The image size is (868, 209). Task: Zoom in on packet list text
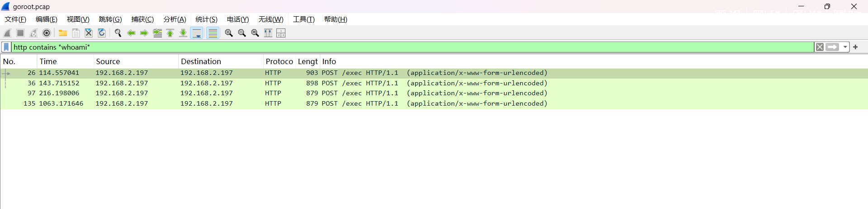point(229,33)
